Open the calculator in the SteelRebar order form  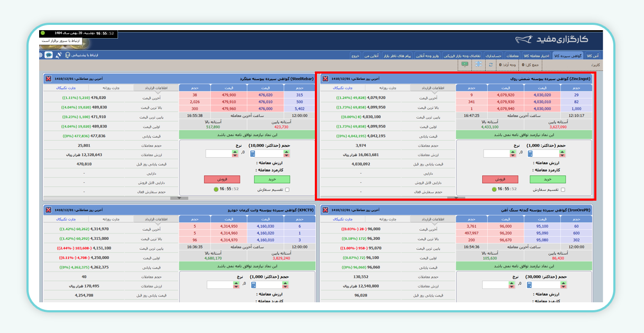[252, 154]
